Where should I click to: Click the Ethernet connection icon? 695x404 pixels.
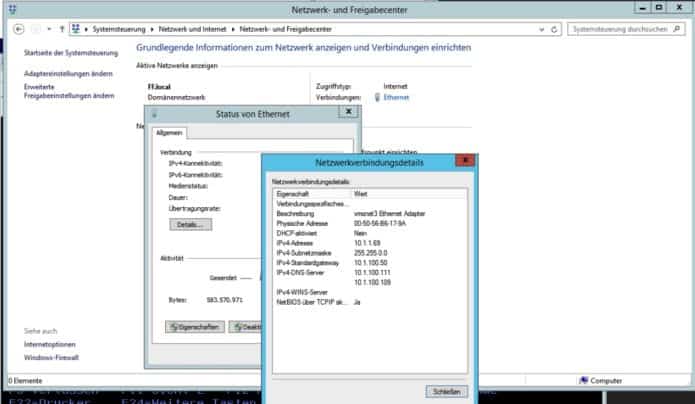tap(376, 98)
